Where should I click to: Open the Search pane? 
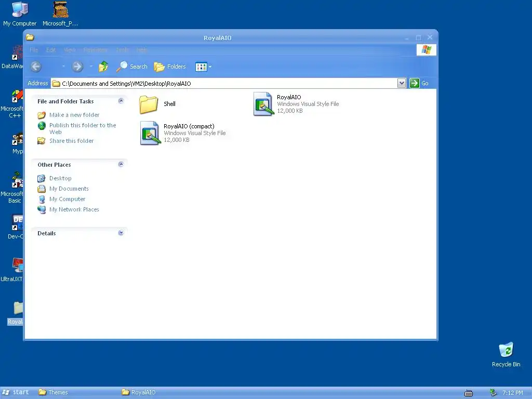131,66
